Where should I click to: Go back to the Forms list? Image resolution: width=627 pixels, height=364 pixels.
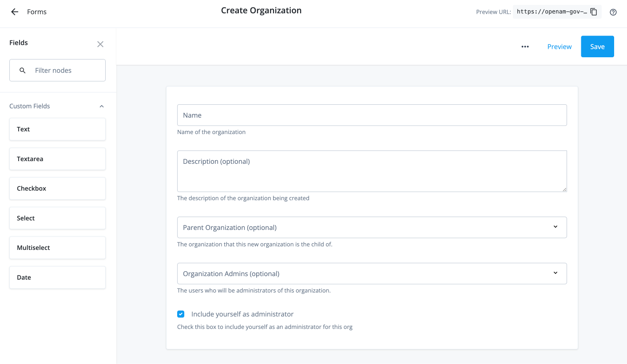[x=14, y=12]
